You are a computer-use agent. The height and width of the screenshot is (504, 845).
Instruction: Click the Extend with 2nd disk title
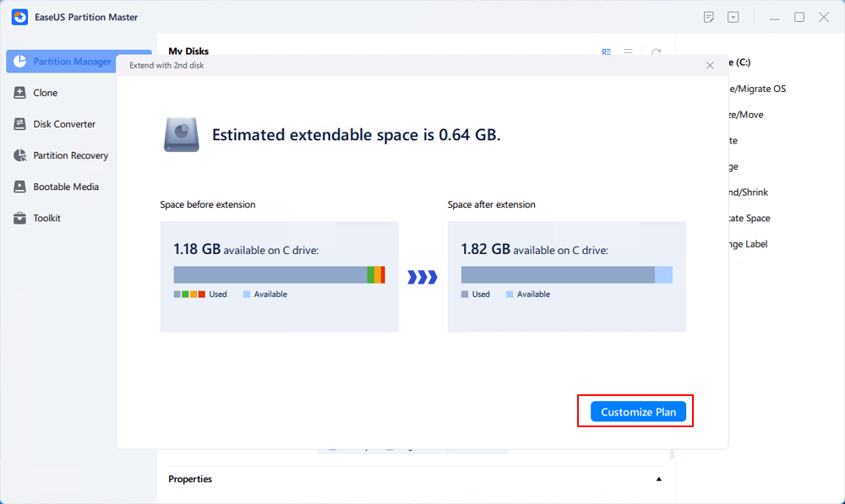166,65
